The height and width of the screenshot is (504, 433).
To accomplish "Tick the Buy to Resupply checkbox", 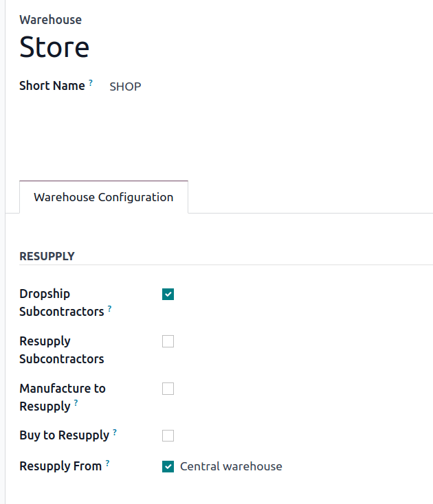I will pyautogui.click(x=168, y=435).
